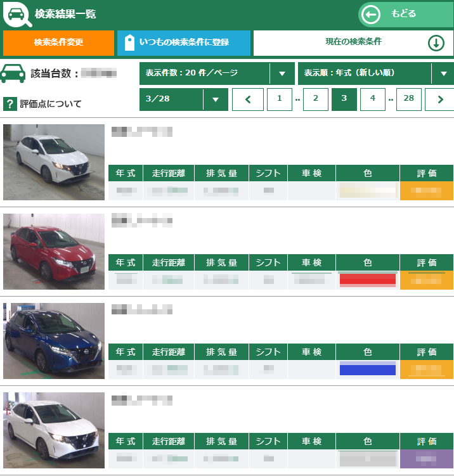Click the blurred title of the blue car

click(142, 309)
